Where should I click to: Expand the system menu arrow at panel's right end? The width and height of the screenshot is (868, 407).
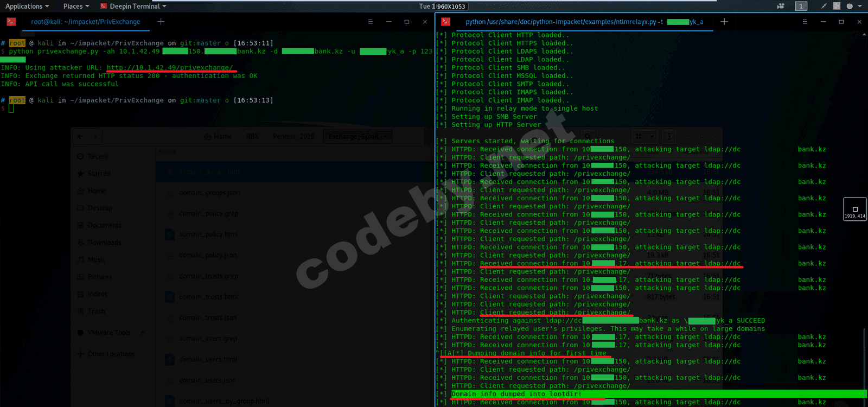(860, 7)
